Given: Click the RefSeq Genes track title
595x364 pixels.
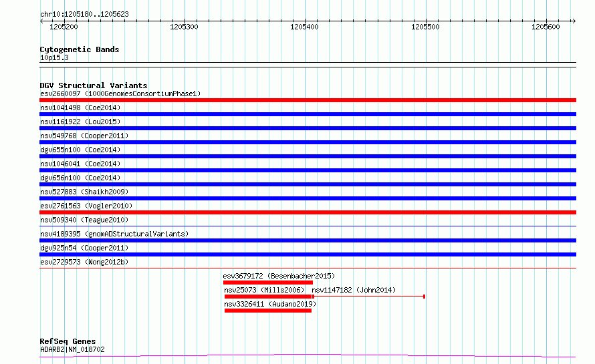Looking at the screenshot, I should click(x=68, y=342).
